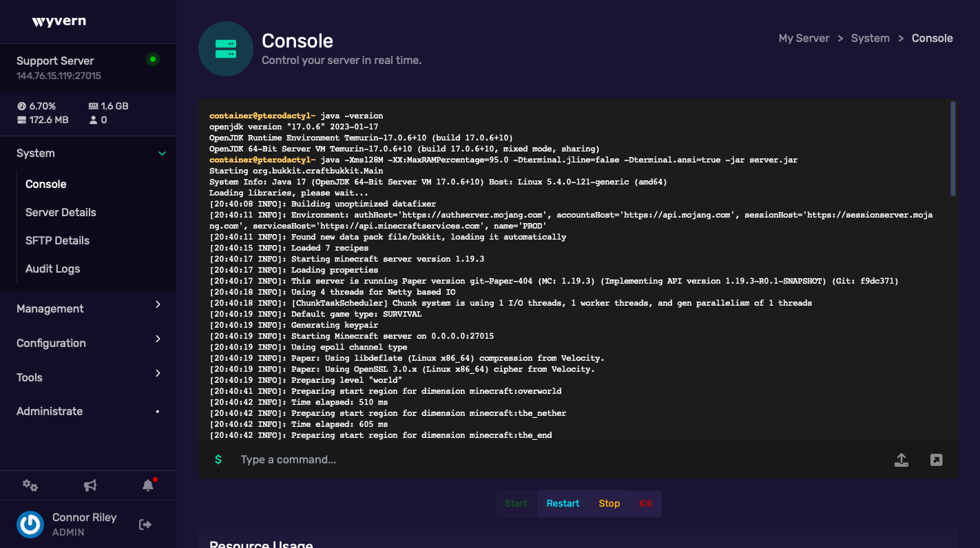980x548 pixels.
Task: Open SFTP Details page
Action: [57, 240]
